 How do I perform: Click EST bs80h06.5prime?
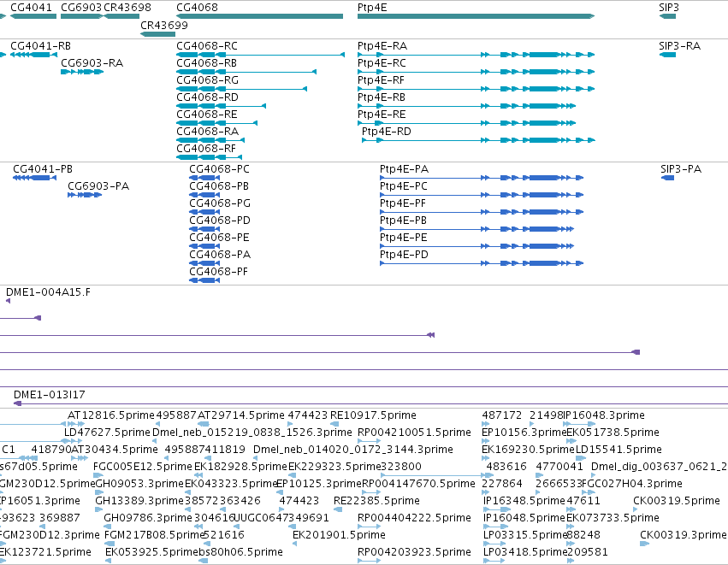[x=241, y=552]
